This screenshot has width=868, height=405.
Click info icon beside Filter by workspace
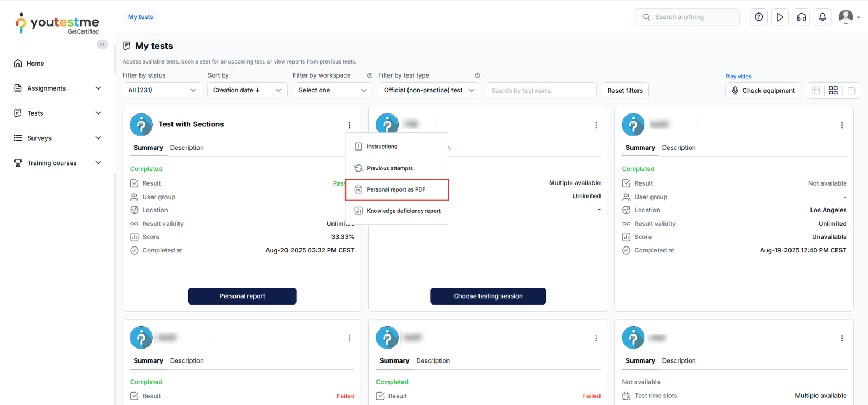pos(369,75)
